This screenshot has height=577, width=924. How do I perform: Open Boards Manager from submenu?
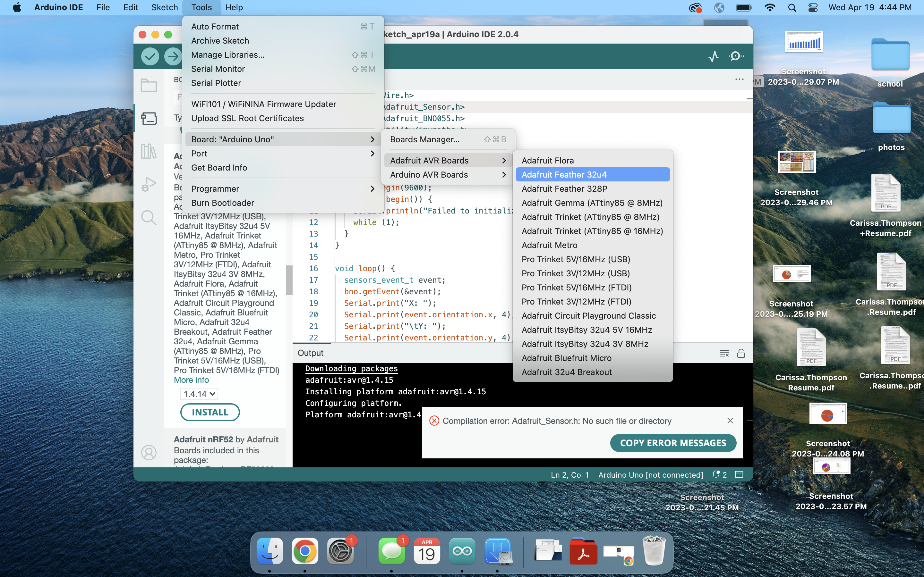(x=424, y=139)
